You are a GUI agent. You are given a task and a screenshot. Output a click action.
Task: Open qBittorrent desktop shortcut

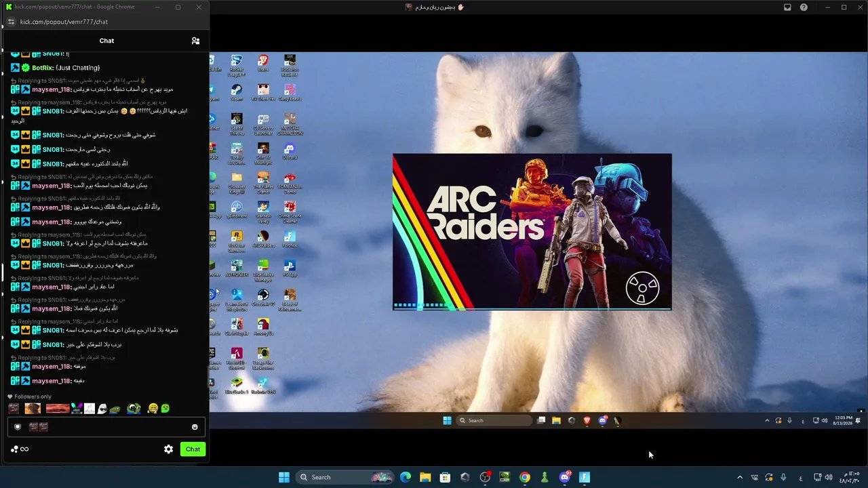(x=237, y=210)
